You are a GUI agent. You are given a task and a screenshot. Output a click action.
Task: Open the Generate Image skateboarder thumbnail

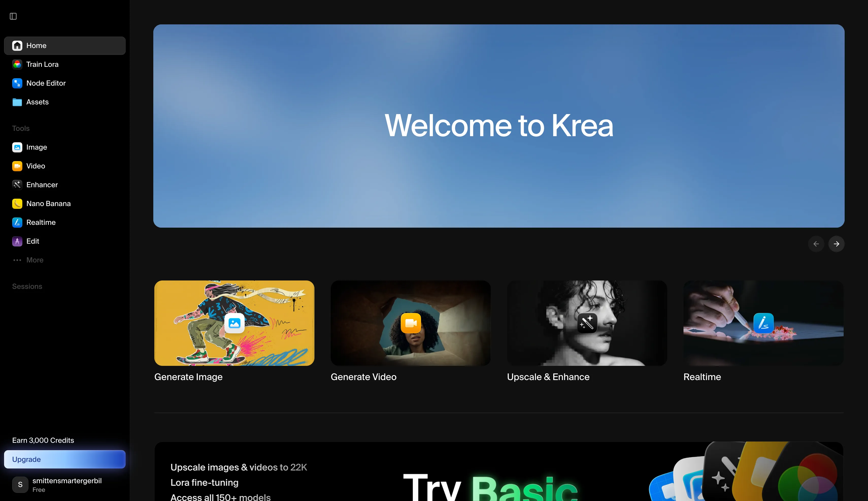(234, 323)
